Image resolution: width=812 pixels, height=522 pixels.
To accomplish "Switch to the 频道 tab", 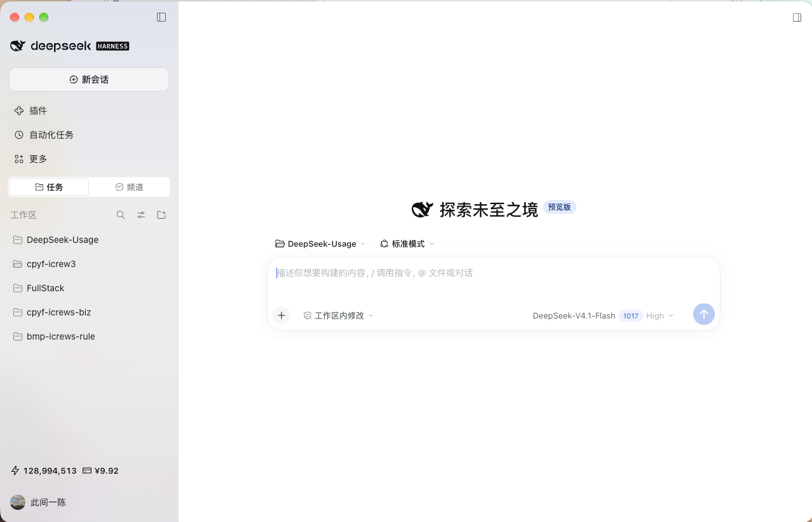I will click(x=129, y=187).
